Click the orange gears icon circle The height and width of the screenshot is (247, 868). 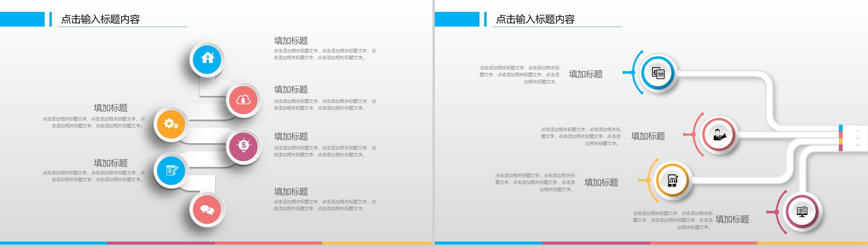click(x=171, y=124)
